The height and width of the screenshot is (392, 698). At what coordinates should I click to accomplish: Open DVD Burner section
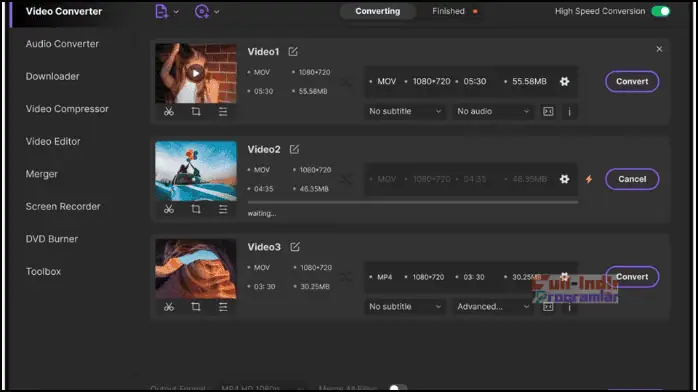pyautogui.click(x=52, y=239)
